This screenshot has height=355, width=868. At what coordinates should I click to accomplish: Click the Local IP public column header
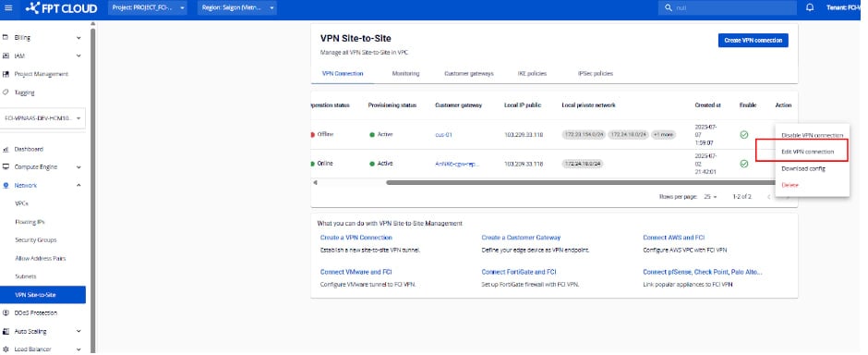pos(522,105)
